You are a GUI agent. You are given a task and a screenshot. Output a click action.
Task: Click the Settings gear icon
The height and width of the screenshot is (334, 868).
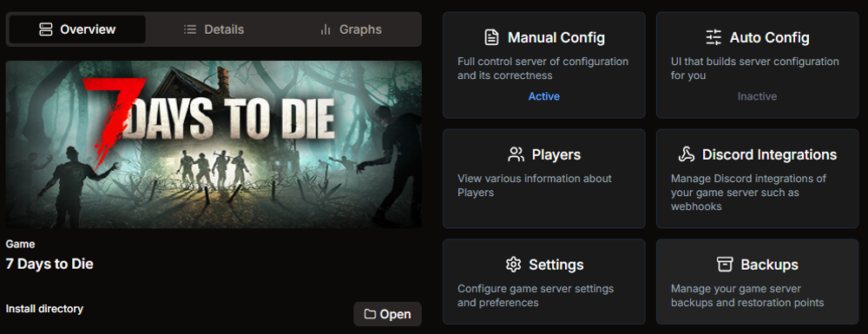[x=513, y=265]
